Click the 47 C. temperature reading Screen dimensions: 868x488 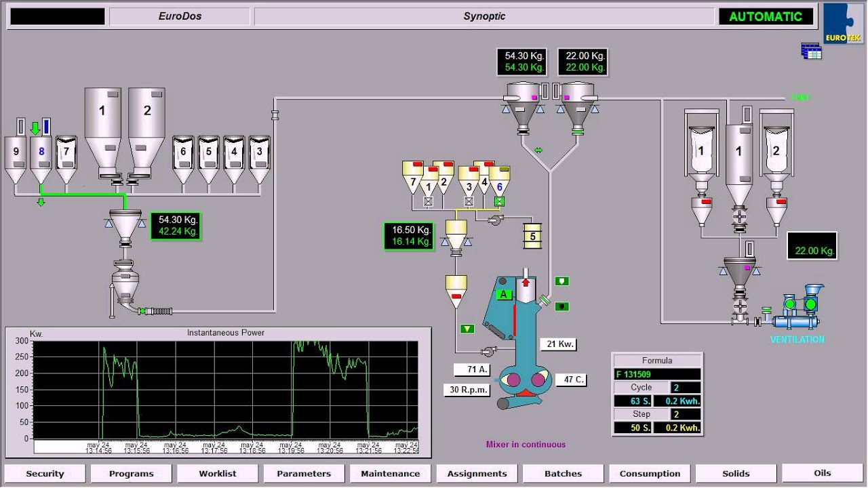(571, 380)
